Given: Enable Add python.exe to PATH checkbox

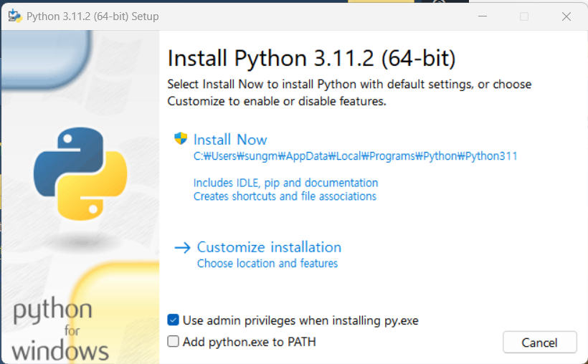Looking at the screenshot, I should click(173, 342).
